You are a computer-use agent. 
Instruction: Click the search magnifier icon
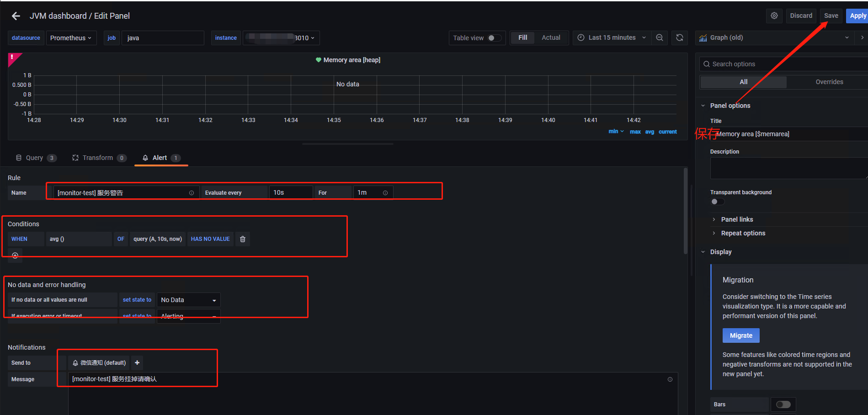pyautogui.click(x=707, y=64)
